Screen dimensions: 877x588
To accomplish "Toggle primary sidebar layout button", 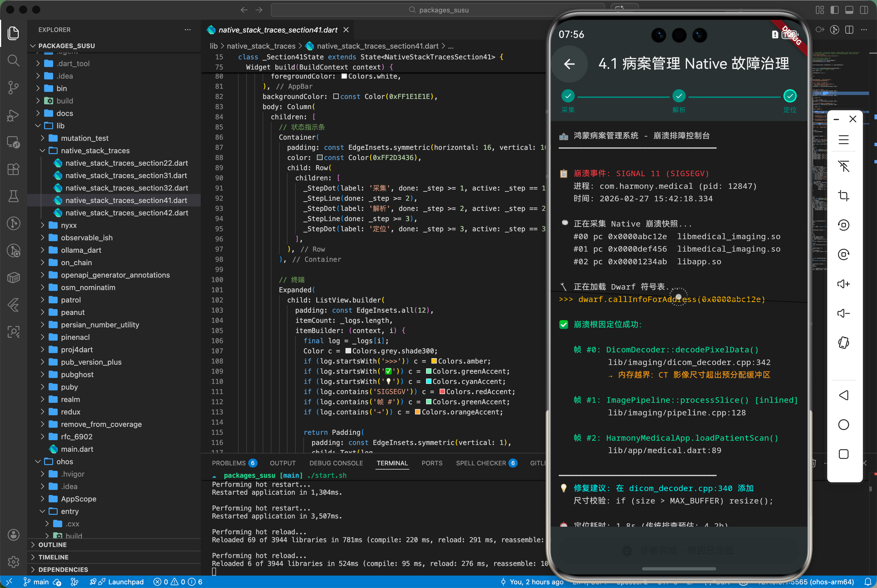I will [x=834, y=10].
